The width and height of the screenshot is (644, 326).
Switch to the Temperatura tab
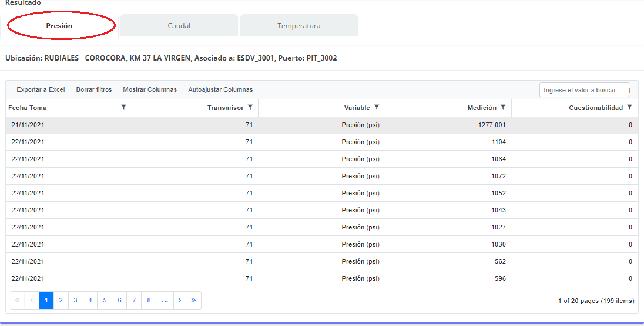[x=298, y=26]
